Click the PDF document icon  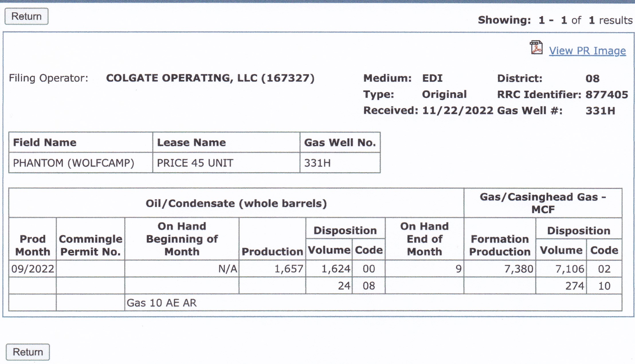(536, 48)
